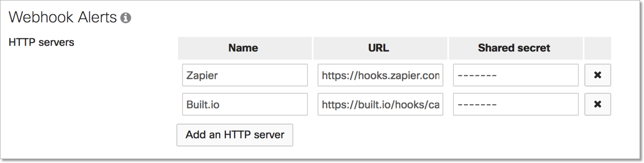Open the Webhook Alerts info icon
This screenshot has width=644, height=163.
coord(126,18)
